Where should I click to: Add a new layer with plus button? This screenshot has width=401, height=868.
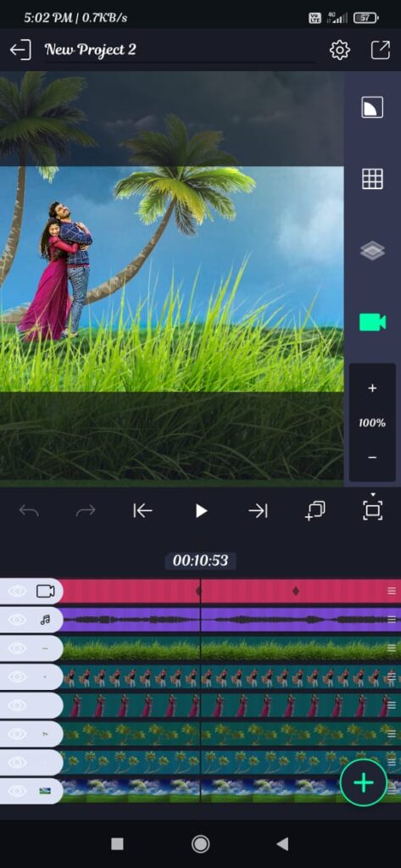tap(364, 782)
